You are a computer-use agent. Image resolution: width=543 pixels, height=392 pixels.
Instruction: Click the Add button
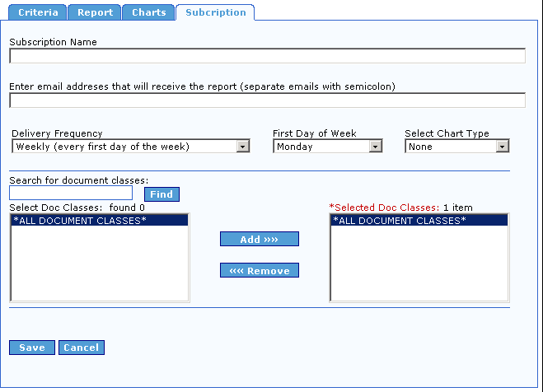pos(260,239)
